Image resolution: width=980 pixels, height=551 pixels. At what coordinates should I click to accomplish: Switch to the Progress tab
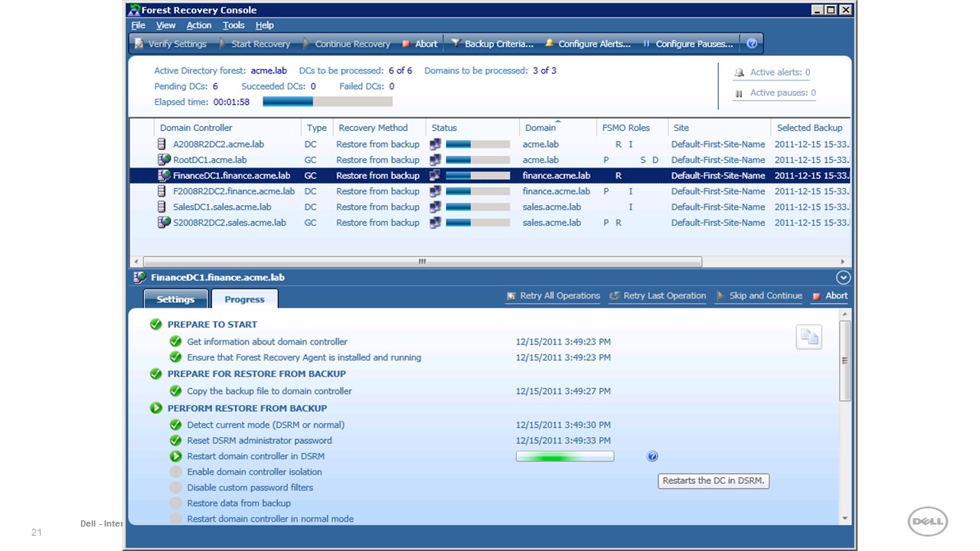[x=244, y=299]
